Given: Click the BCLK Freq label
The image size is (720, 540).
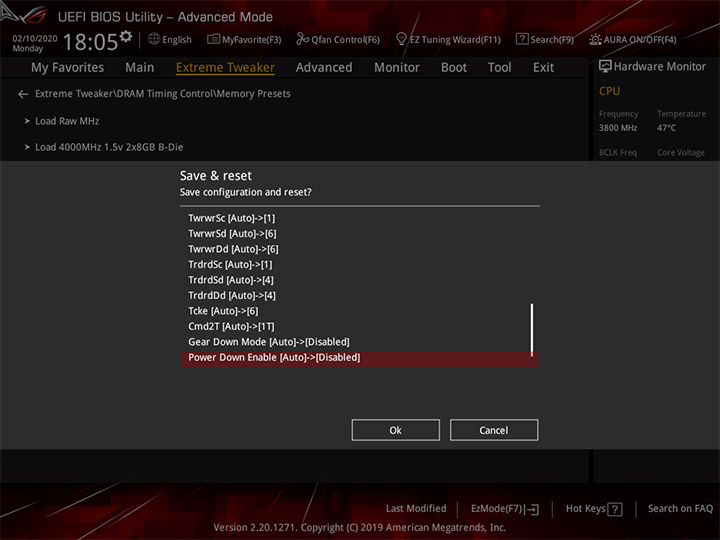Looking at the screenshot, I should [x=618, y=152].
